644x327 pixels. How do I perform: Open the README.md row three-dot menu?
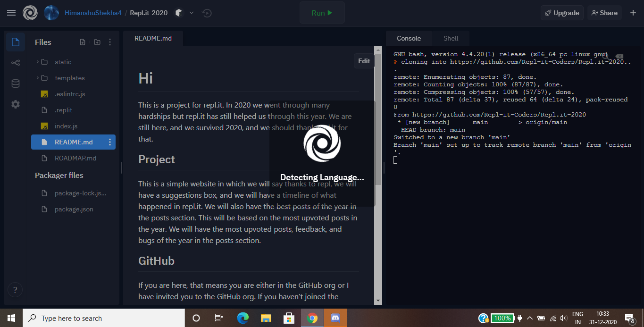click(110, 142)
